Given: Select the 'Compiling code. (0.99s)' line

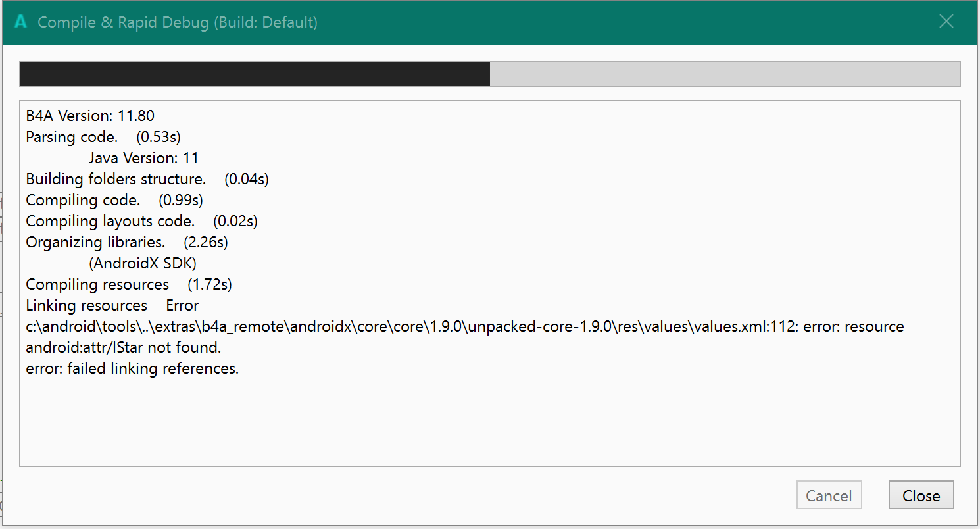Looking at the screenshot, I should 114,201.
